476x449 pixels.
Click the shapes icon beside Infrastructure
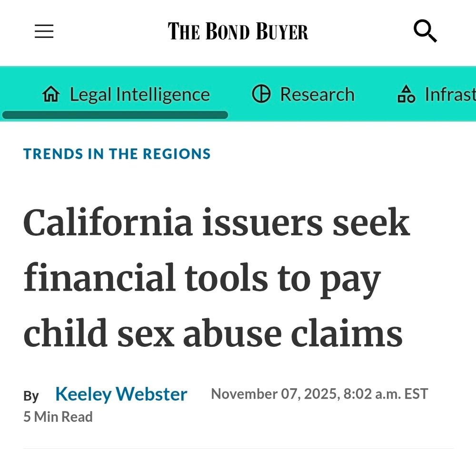407,94
